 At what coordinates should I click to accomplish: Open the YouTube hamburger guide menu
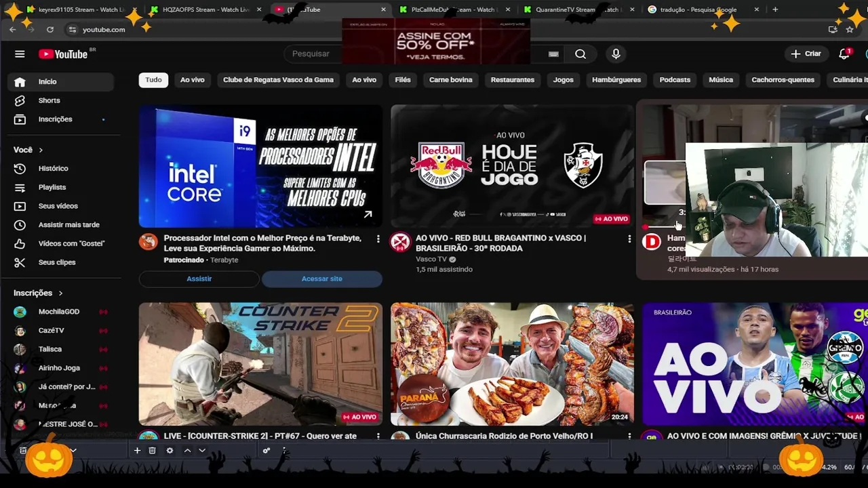20,54
